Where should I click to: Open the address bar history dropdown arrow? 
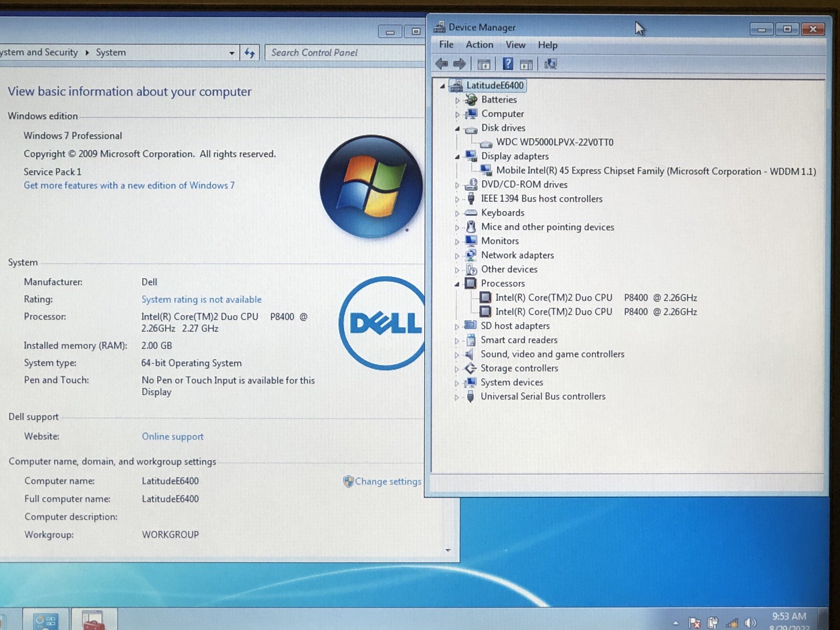click(x=232, y=53)
